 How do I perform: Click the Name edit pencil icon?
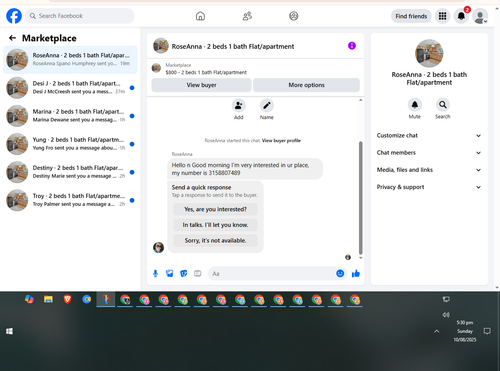[x=267, y=106]
